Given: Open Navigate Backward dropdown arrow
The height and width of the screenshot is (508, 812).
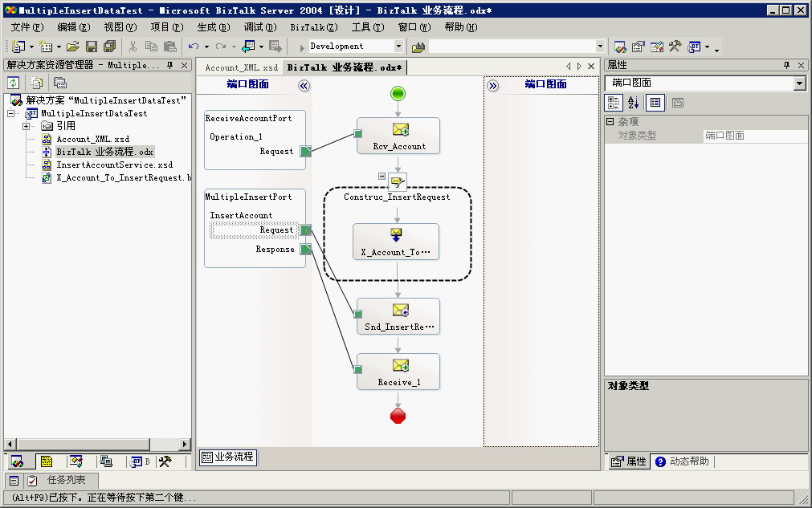Looking at the screenshot, I should (261, 47).
